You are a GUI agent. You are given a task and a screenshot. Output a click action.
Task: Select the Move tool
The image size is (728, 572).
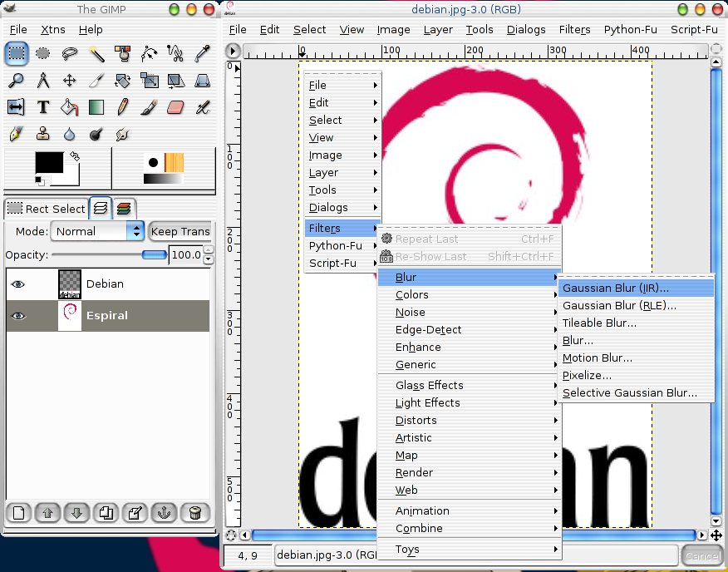69,81
